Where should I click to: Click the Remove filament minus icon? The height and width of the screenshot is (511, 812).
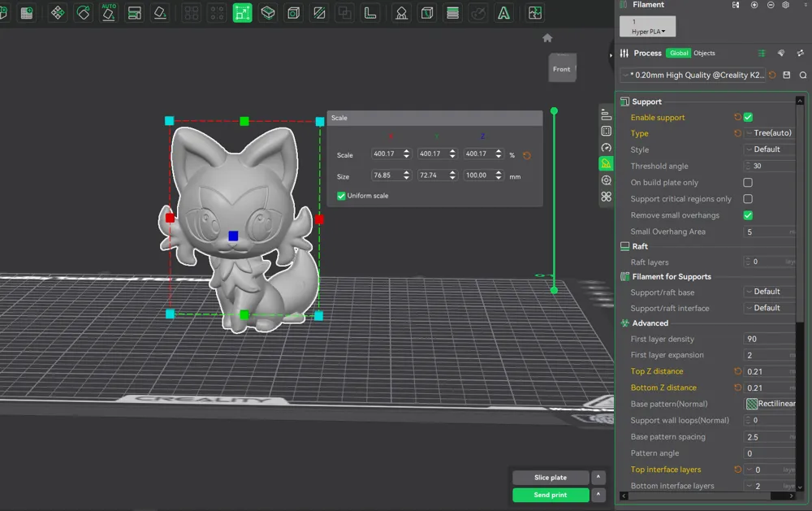771,5
